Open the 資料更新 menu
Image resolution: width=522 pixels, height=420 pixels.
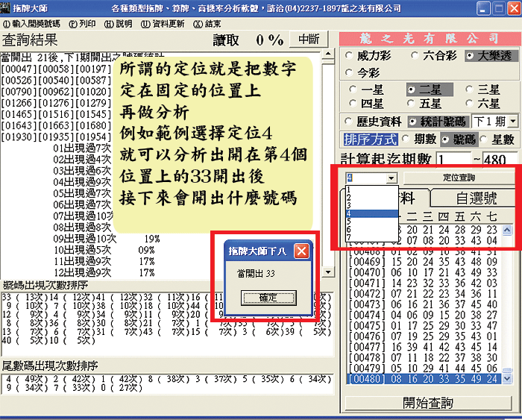coord(163,24)
